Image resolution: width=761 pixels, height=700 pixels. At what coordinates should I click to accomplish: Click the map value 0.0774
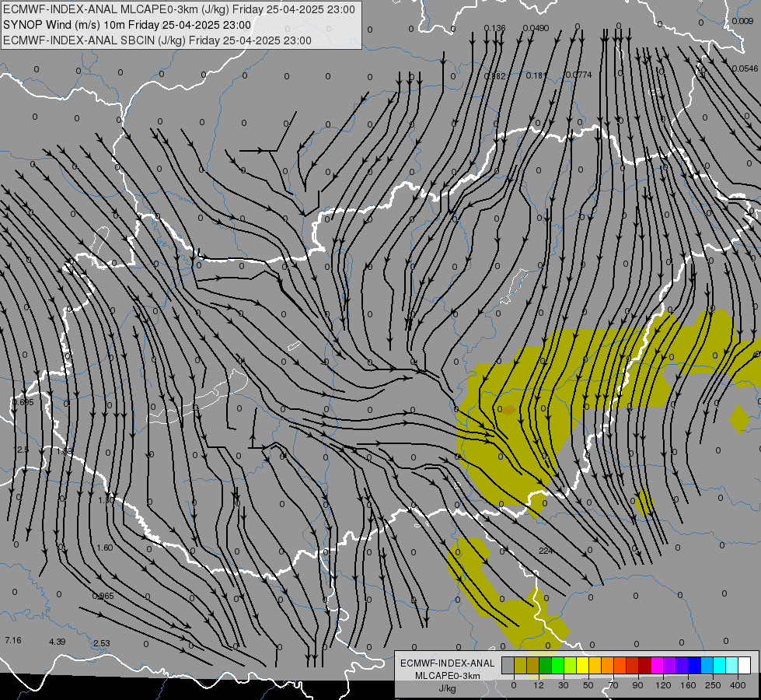tap(578, 75)
